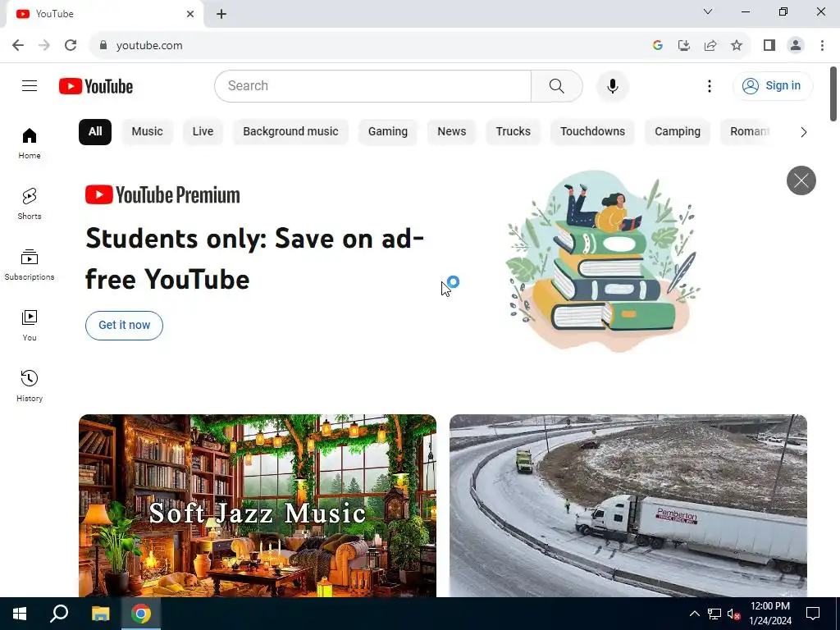
Task: Select the Camping filter chip
Action: pos(677,132)
